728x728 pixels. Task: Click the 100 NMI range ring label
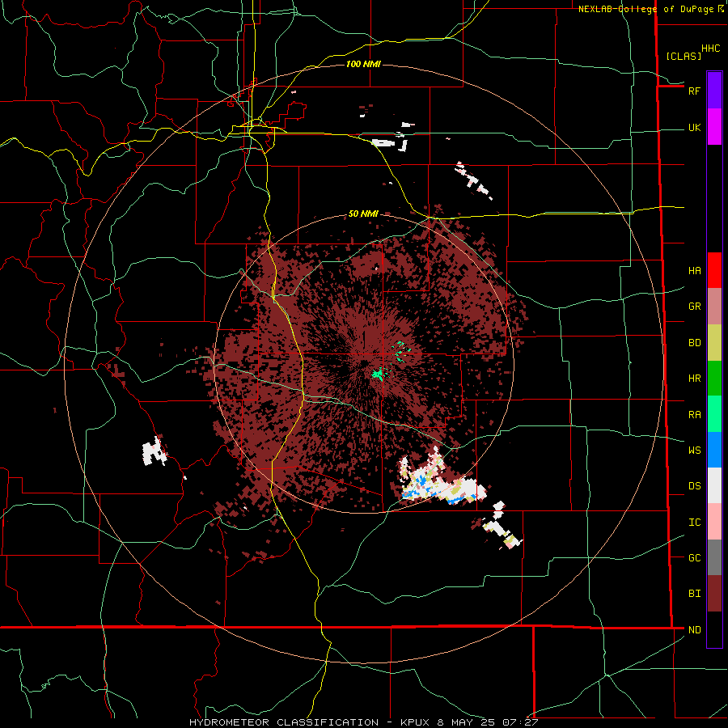pyautogui.click(x=363, y=64)
